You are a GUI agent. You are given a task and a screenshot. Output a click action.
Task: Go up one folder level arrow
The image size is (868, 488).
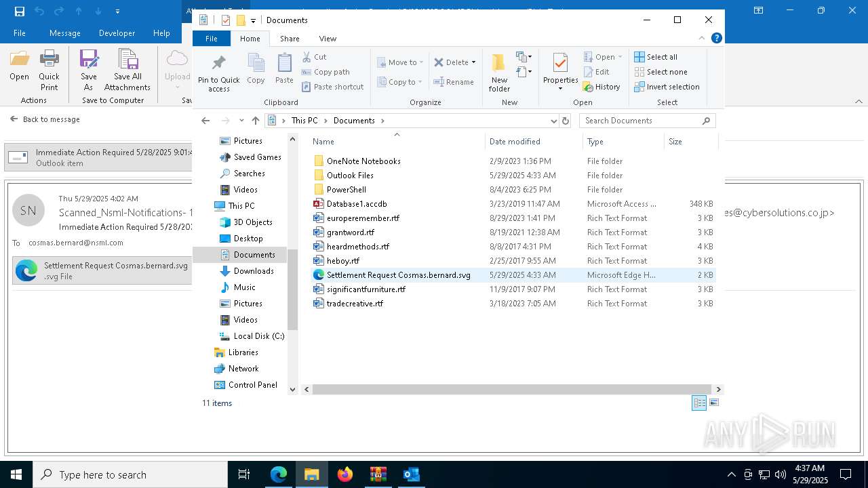pyautogui.click(x=256, y=121)
